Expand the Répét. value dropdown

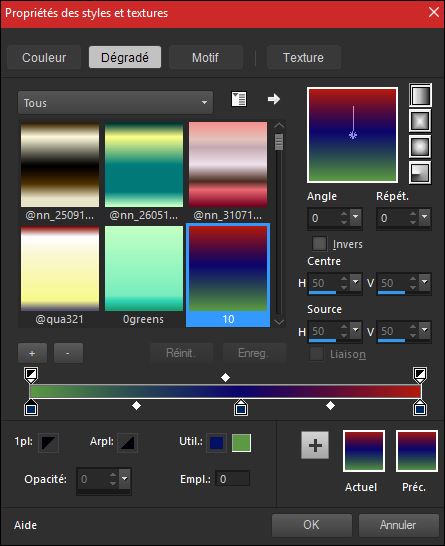click(x=424, y=217)
